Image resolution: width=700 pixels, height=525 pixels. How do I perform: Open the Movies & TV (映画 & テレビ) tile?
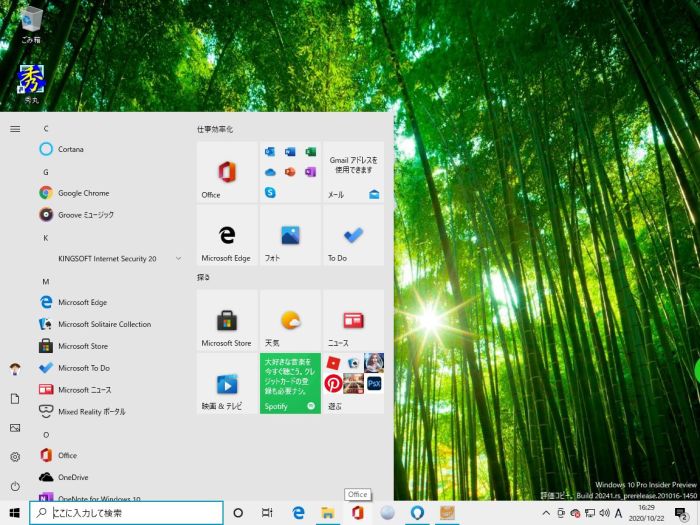coord(226,383)
